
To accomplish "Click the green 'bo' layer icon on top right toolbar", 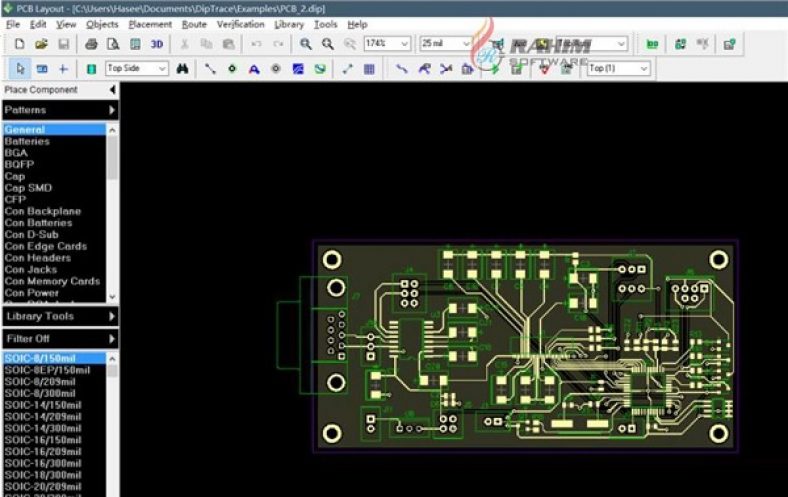I will tap(652, 44).
